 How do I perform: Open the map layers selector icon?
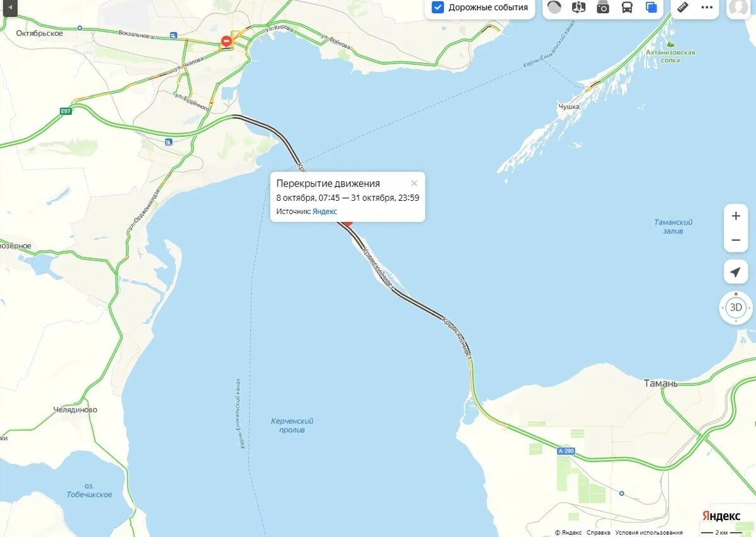(x=651, y=8)
